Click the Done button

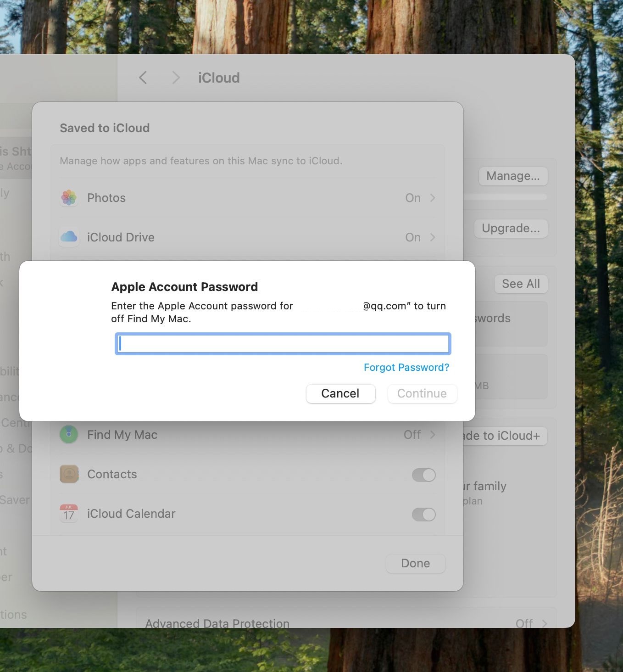pos(416,563)
